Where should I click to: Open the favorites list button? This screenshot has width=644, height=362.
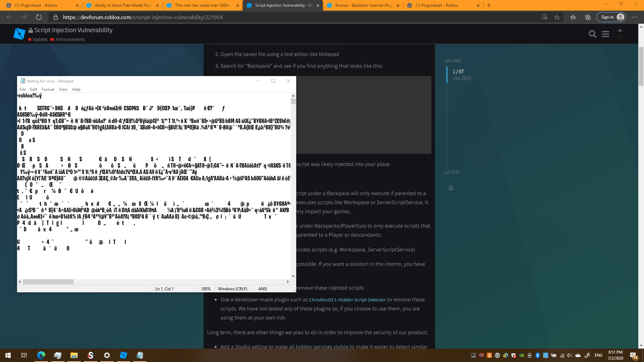[x=573, y=17]
